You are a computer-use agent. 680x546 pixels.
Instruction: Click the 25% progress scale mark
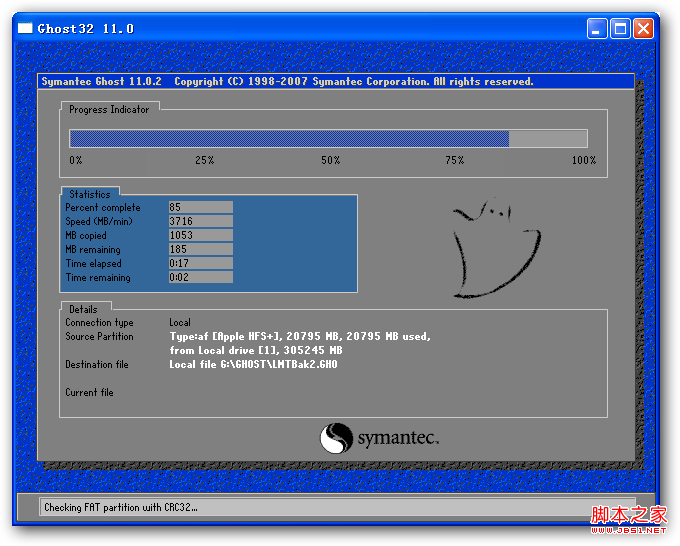tap(204, 160)
